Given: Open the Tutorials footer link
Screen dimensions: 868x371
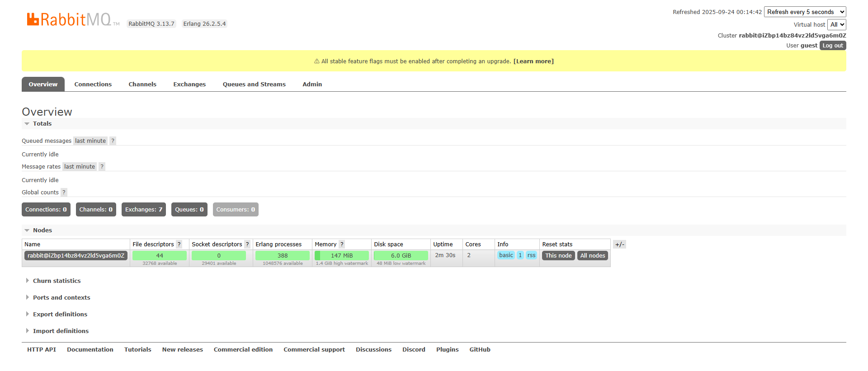Looking at the screenshot, I should click(138, 350).
